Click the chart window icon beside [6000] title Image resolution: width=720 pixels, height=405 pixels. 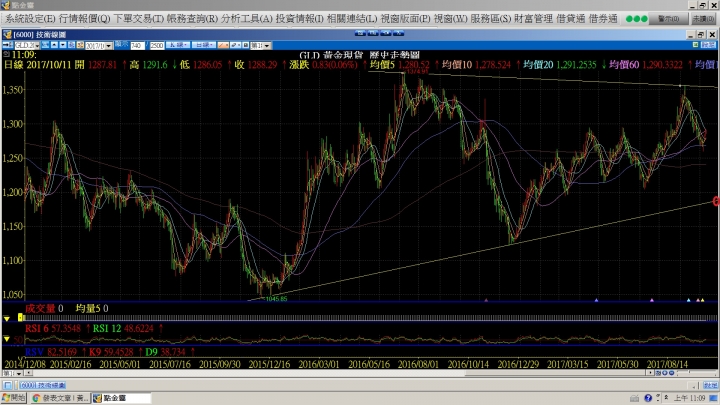7,34
